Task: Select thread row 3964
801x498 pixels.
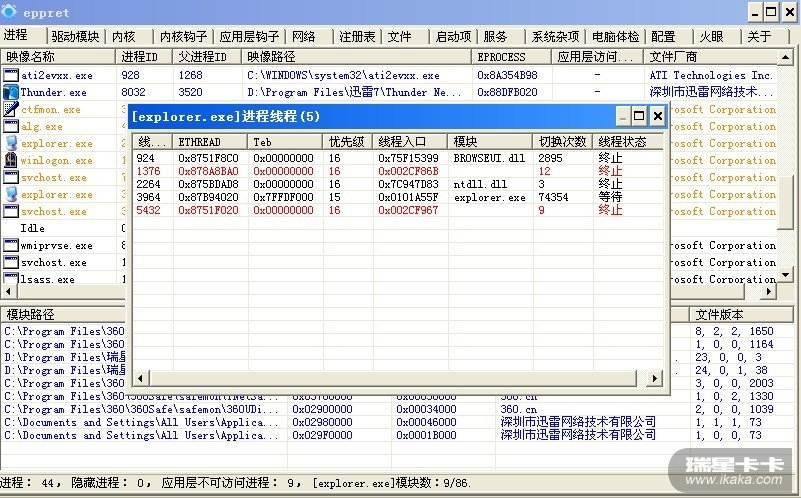Action: [x=398, y=197]
